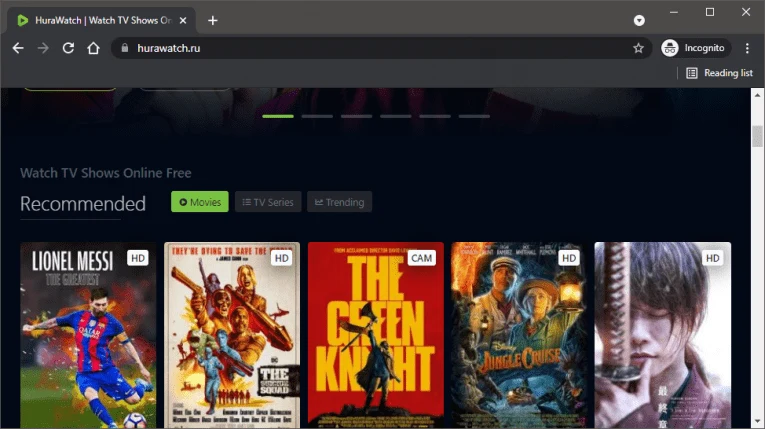Click the address bar showing hurawatch.ru
The width and height of the screenshot is (765, 429).
tap(370, 48)
